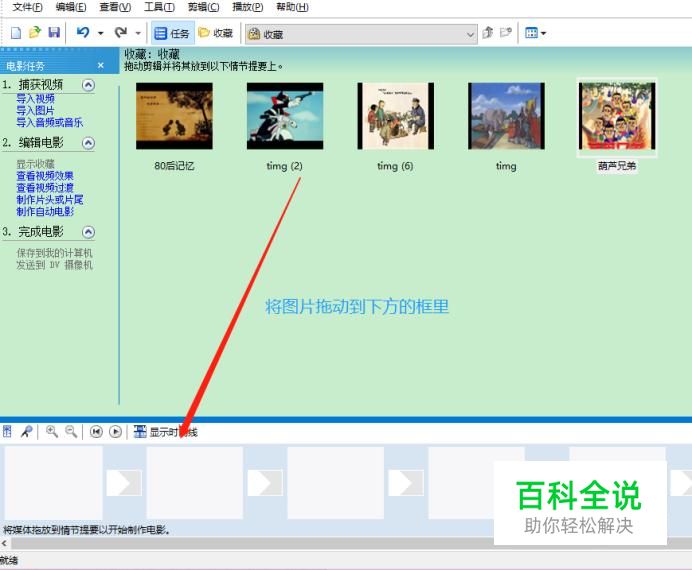Click the New Project icon
692x570 pixels.
[16, 33]
